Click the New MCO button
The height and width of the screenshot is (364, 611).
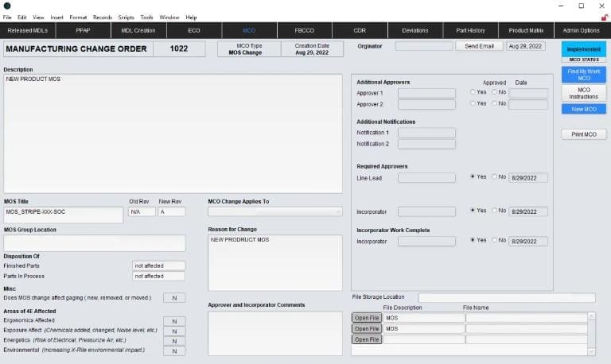coord(584,110)
